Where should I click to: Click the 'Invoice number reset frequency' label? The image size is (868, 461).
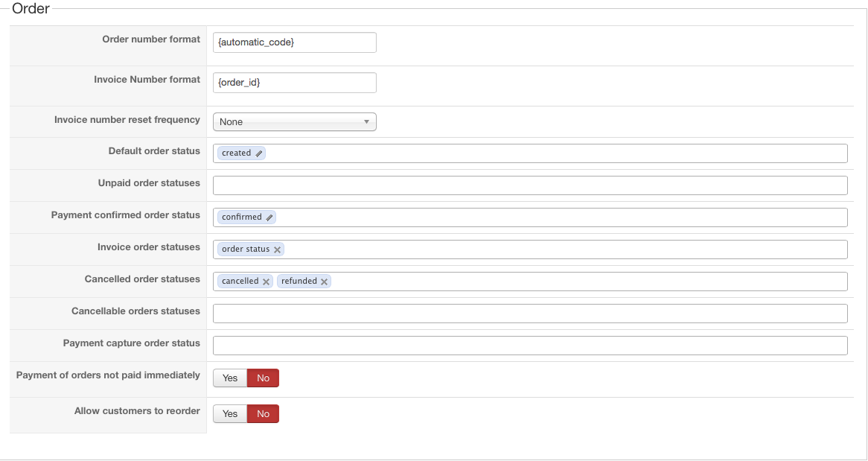click(x=127, y=120)
